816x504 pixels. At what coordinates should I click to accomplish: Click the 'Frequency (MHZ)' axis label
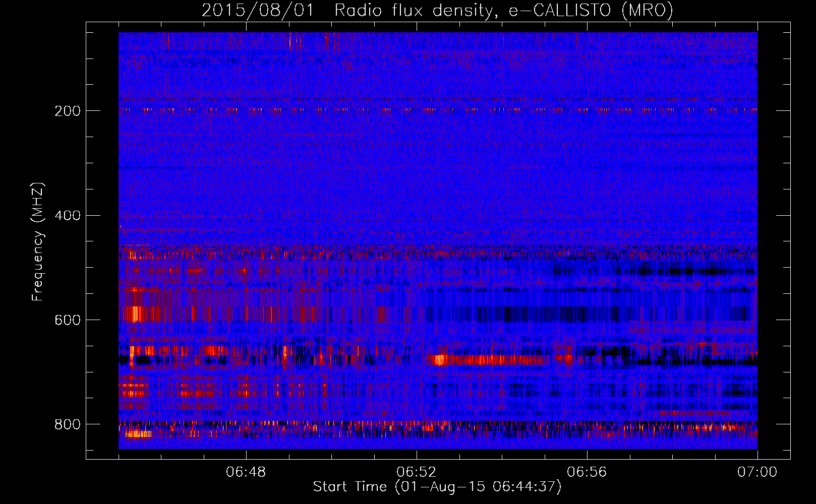pyautogui.click(x=38, y=241)
